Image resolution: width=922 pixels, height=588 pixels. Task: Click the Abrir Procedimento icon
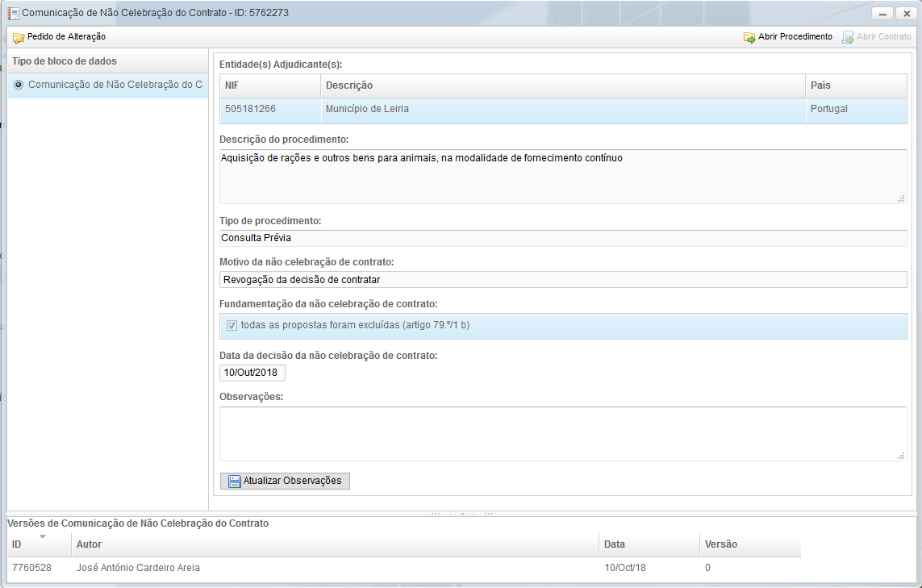point(749,37)
